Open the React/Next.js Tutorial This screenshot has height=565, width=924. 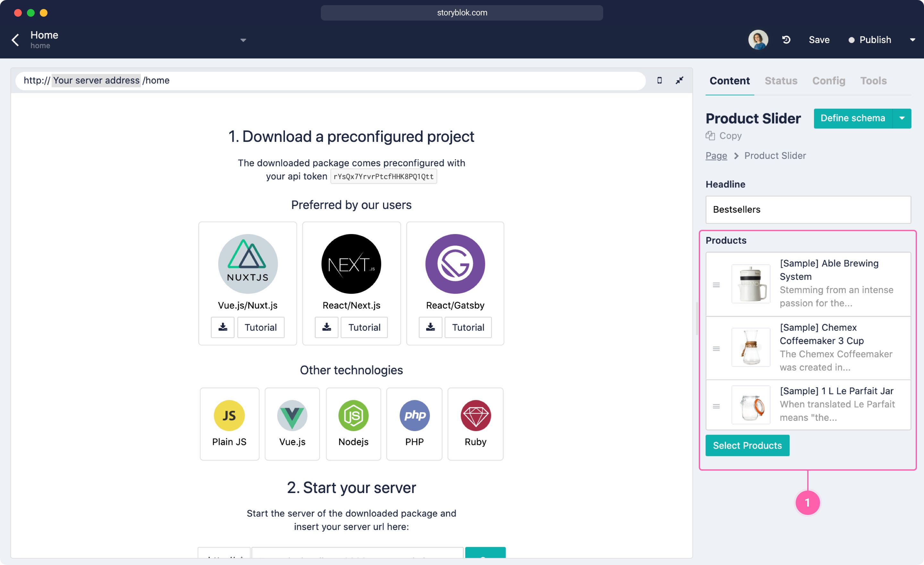coord(364,327)
